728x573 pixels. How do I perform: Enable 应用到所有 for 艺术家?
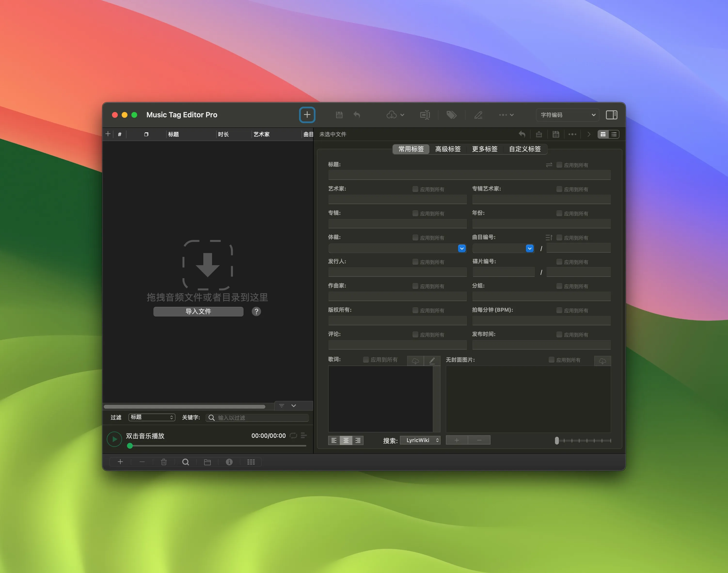[x=415, y=189]
